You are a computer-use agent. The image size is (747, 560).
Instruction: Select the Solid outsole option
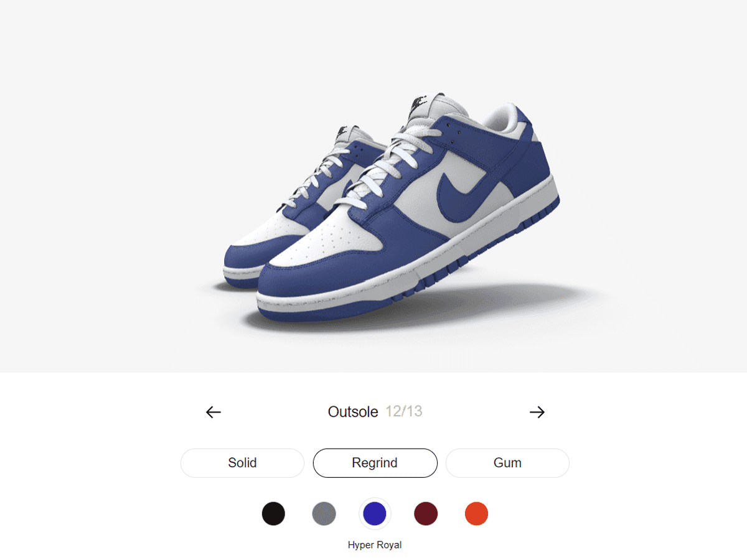tap(242, 463)
